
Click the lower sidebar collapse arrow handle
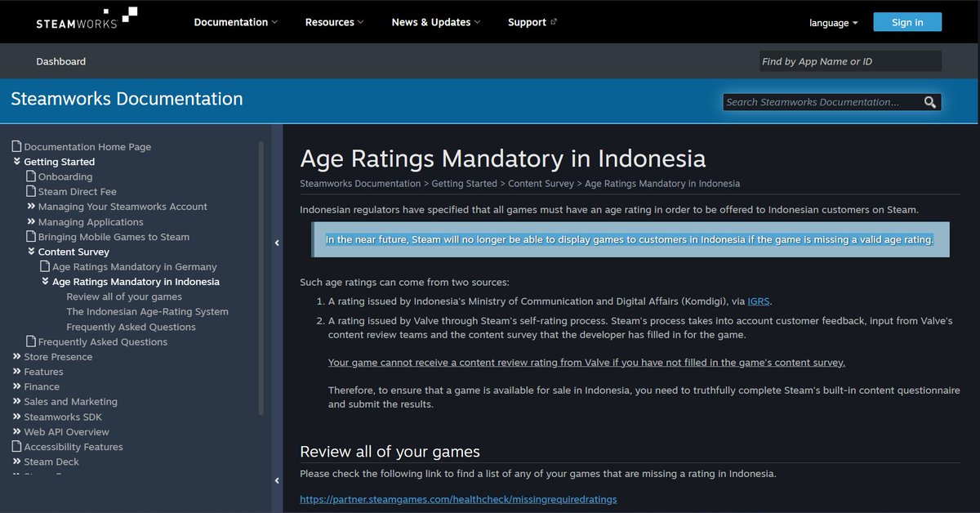277,480
